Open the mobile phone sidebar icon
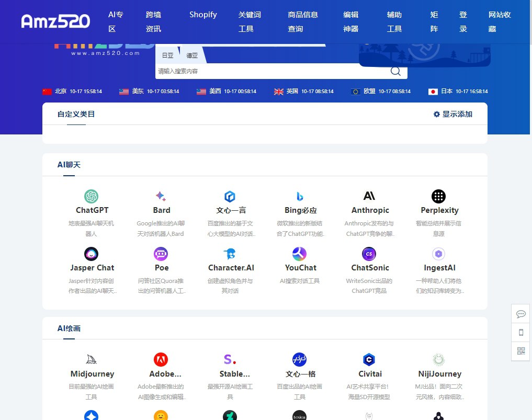The height and width of the screenshot is (420, 532). pos(521,333)
